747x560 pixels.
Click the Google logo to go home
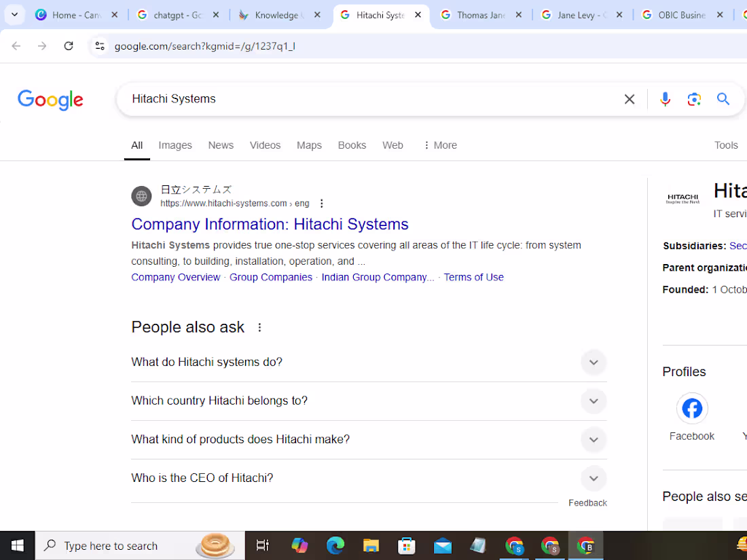coord(50,100)
